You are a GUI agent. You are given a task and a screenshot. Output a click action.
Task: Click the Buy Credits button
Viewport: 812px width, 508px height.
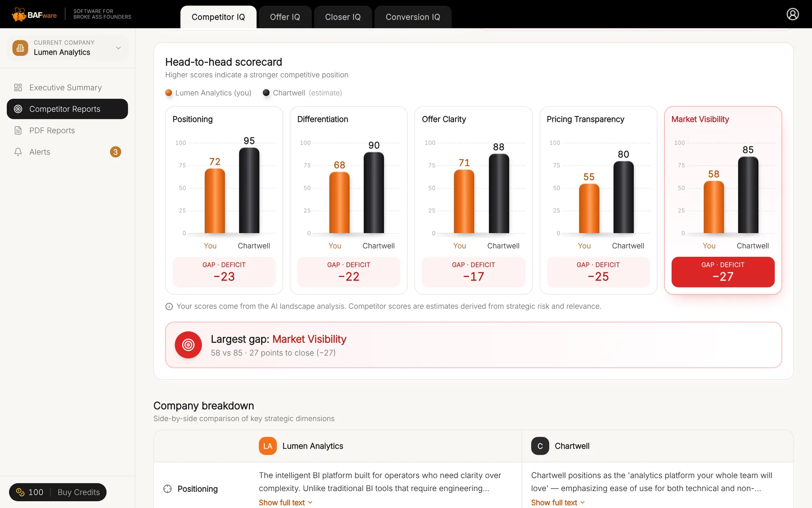tap(79, 492)
